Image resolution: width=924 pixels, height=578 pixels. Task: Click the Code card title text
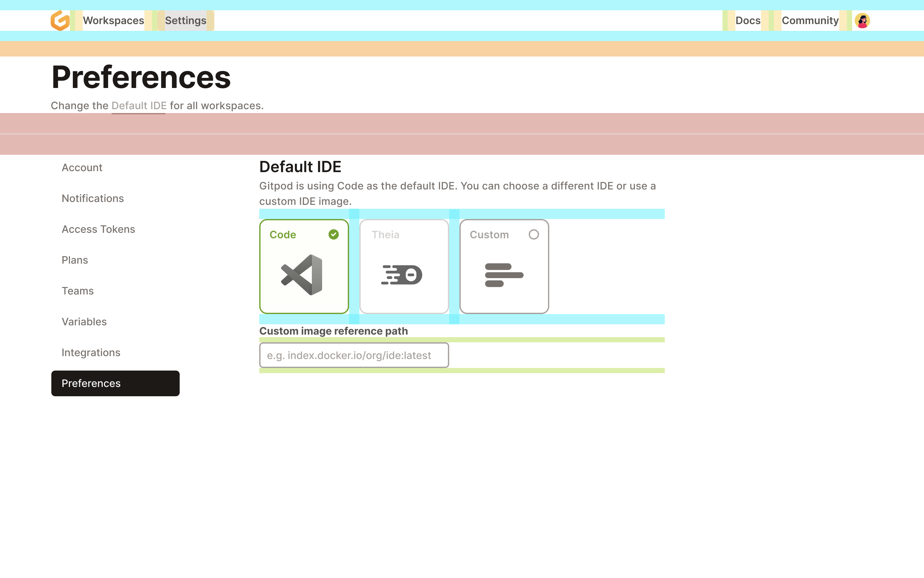point(283,235)
